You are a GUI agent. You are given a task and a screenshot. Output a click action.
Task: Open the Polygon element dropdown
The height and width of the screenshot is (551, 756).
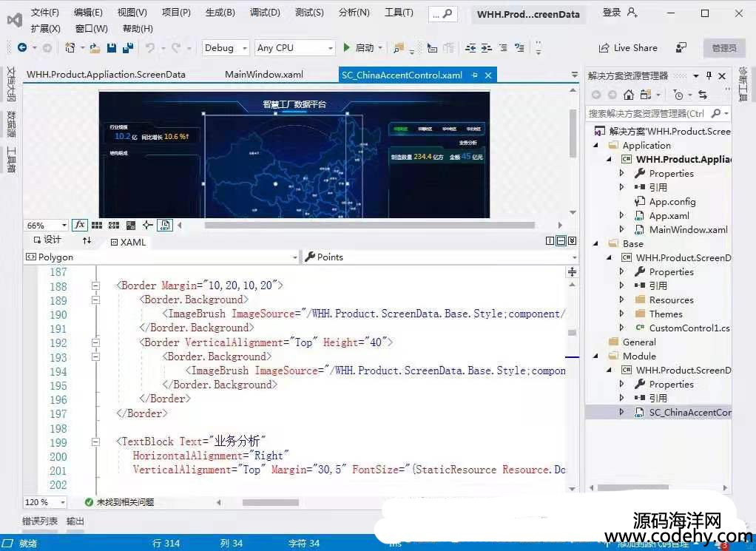point(161,257)
